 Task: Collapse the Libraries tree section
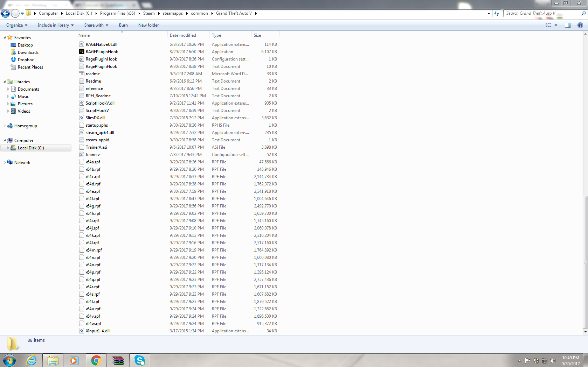click(x=5, y=82)
